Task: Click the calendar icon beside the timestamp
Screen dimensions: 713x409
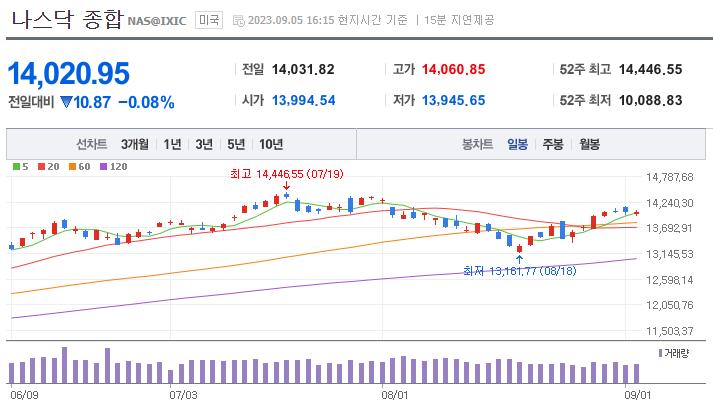Action: coord(238,21)
